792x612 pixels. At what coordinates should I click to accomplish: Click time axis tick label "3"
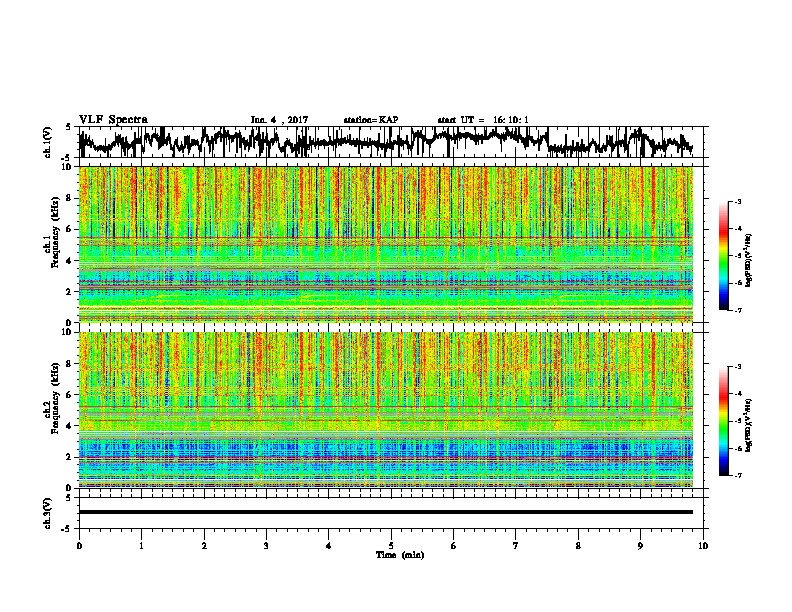tap(266, 546)
